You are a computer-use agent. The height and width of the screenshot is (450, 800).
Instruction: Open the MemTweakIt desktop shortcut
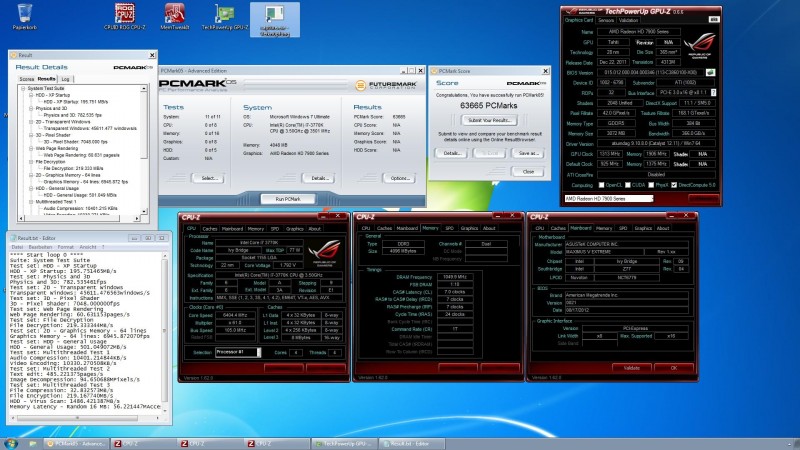(x=174, y=17)
